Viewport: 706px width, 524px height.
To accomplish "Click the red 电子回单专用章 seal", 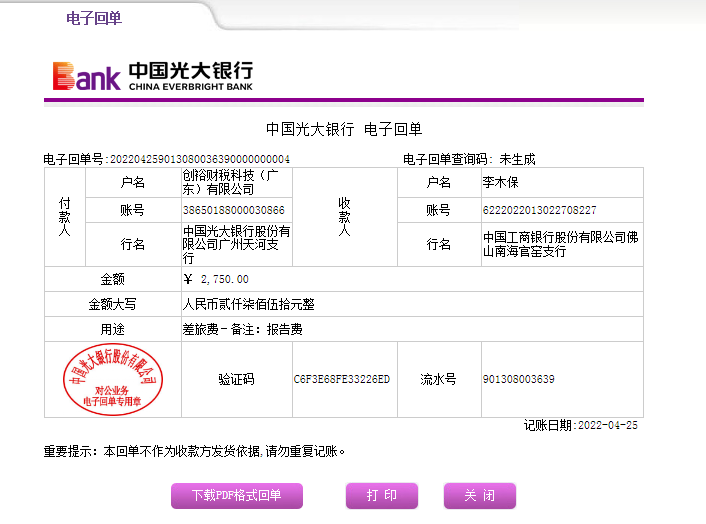I will coord(113,379).
